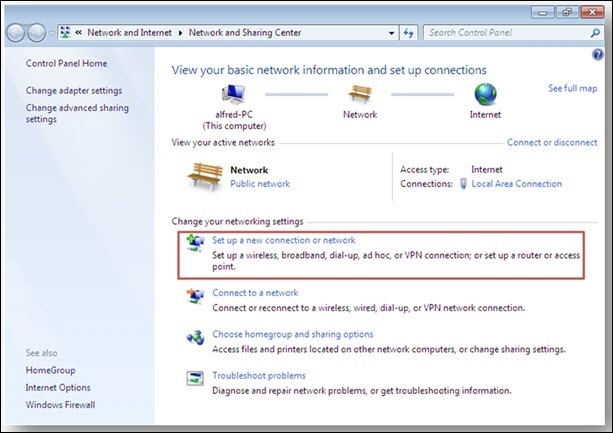Open the recent pages dropdown beside the Forward arrow
The height and width of the screenshot is (433, 613).
pyautogui.click(x=51, y=34)
